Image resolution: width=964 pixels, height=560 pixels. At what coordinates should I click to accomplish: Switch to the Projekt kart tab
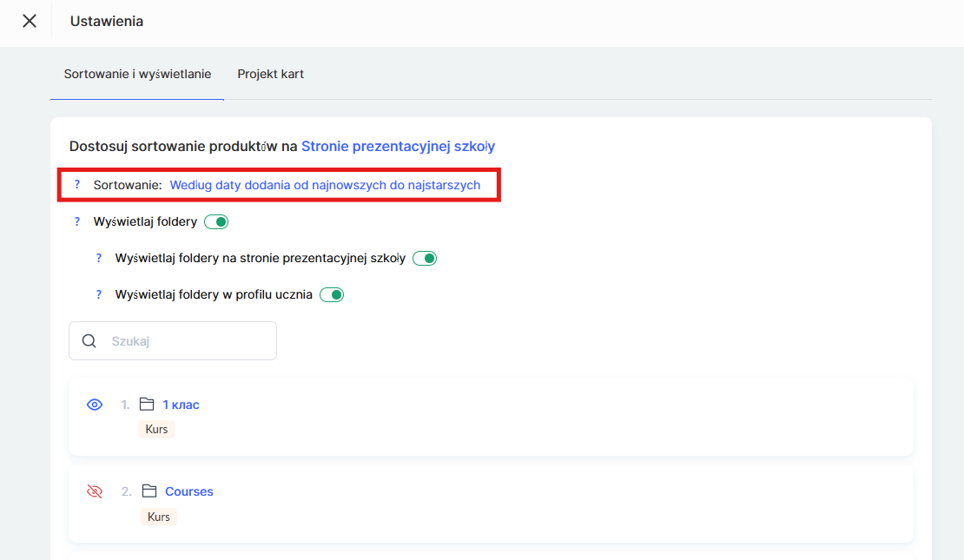click(x=270, y=74)
